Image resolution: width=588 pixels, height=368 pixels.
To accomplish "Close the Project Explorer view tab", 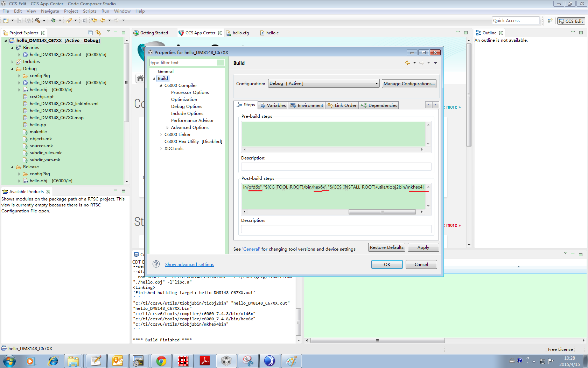I will pyautogui.click(x=43, y=33).
